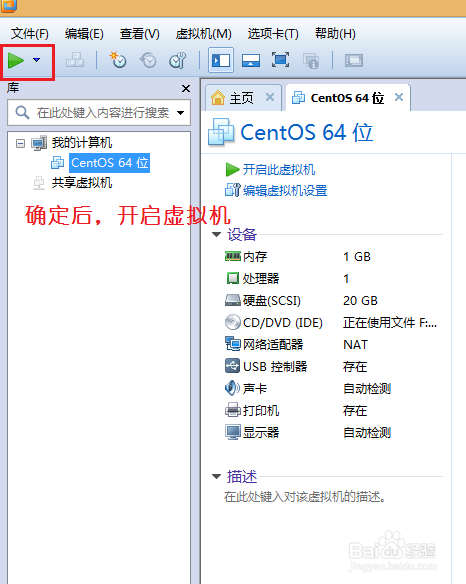Open the 选项卡(T) menu
The width and height of the screenshot is (466, 584).
tap(273, 34)
